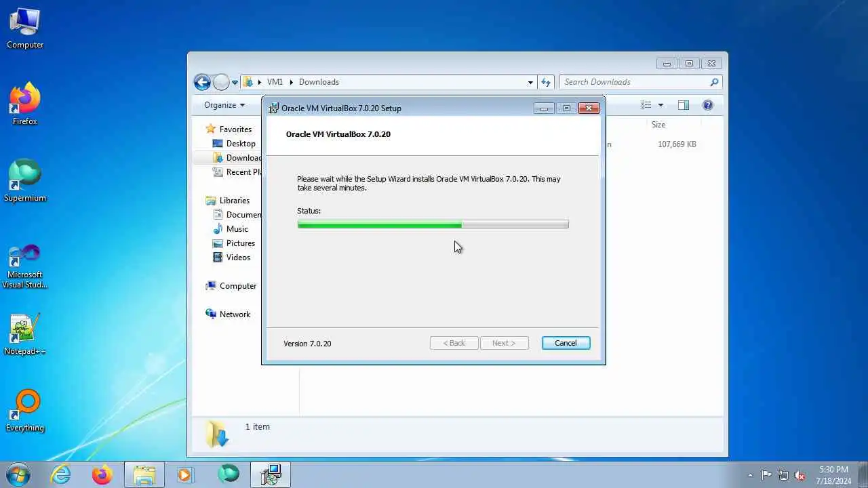The height and width of the screenshot is (488, 868).
Task: Sort files by the Size column
Action: tap(658, 125)
